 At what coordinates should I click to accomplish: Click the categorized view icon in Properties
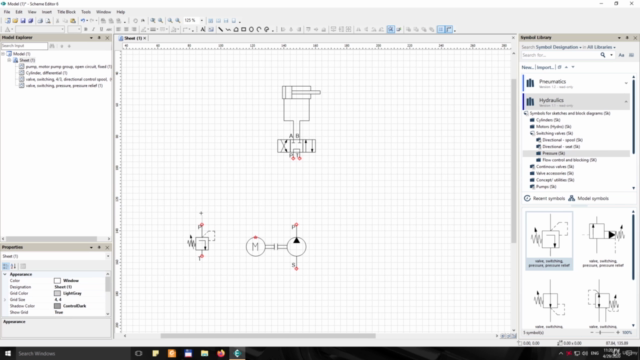coord(6,266)
